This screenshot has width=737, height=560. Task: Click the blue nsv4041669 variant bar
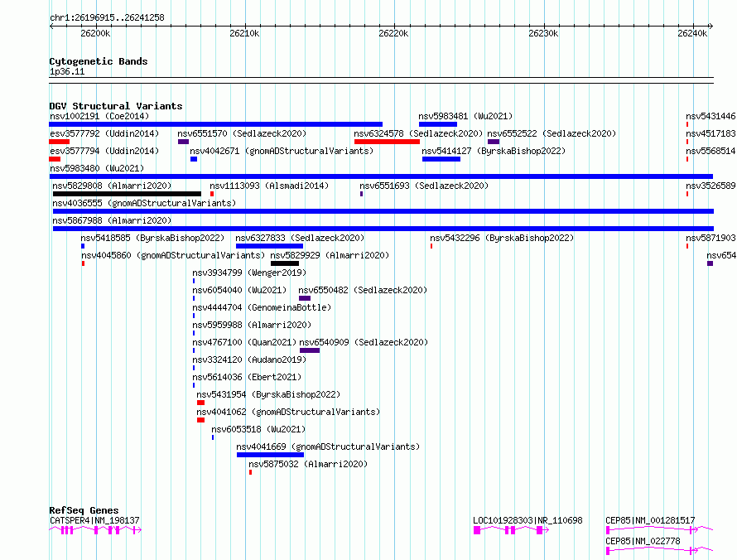pos(270,455)
